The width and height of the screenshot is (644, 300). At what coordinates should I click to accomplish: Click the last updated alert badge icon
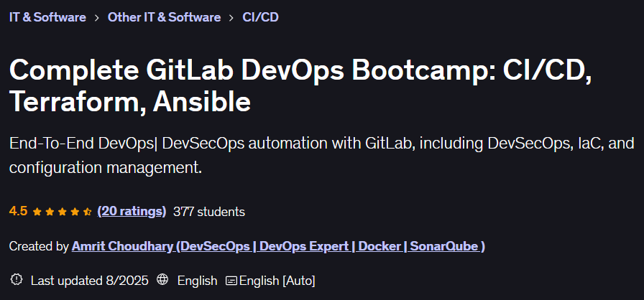16,280
